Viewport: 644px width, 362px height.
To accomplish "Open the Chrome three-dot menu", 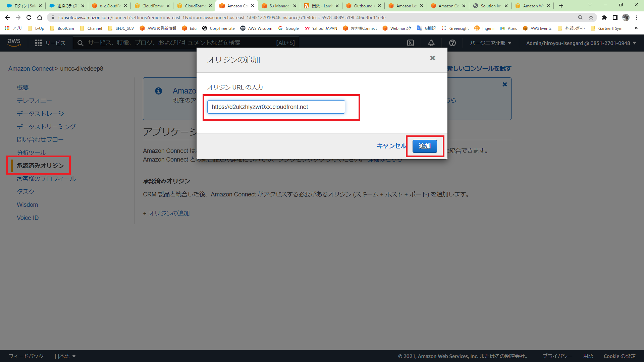I will (637, 17).
